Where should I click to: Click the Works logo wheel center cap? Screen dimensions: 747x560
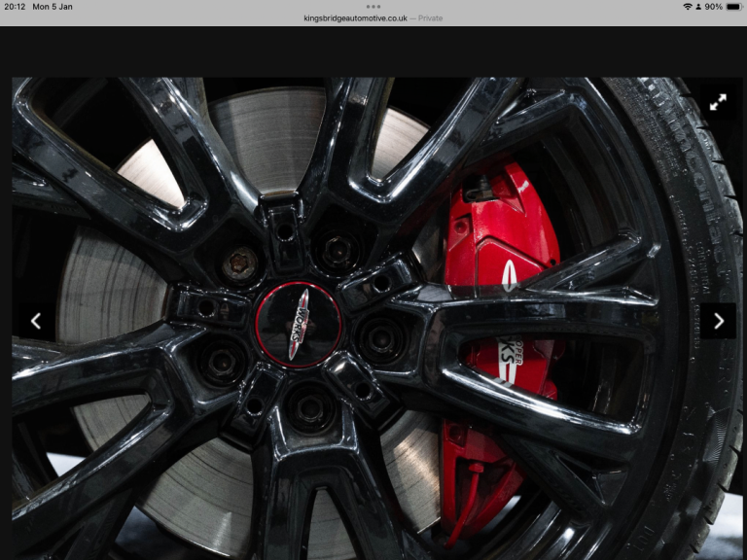point(298,325)
